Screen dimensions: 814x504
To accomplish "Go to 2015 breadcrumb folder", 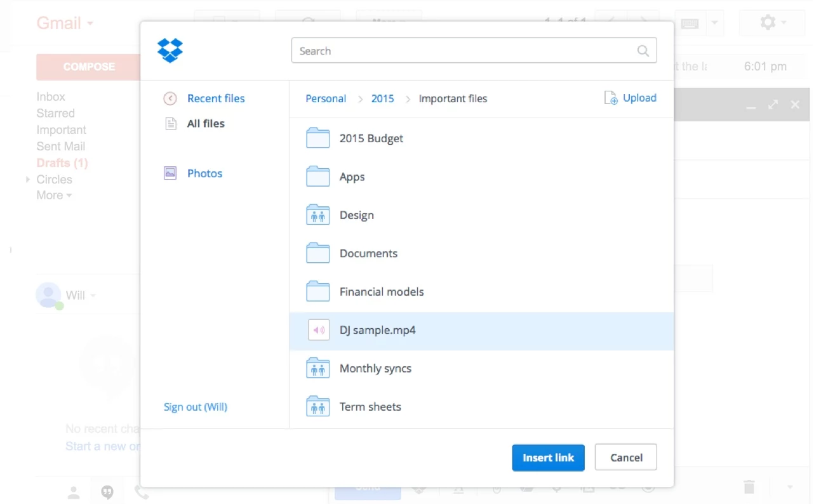I will pos(382,98).
